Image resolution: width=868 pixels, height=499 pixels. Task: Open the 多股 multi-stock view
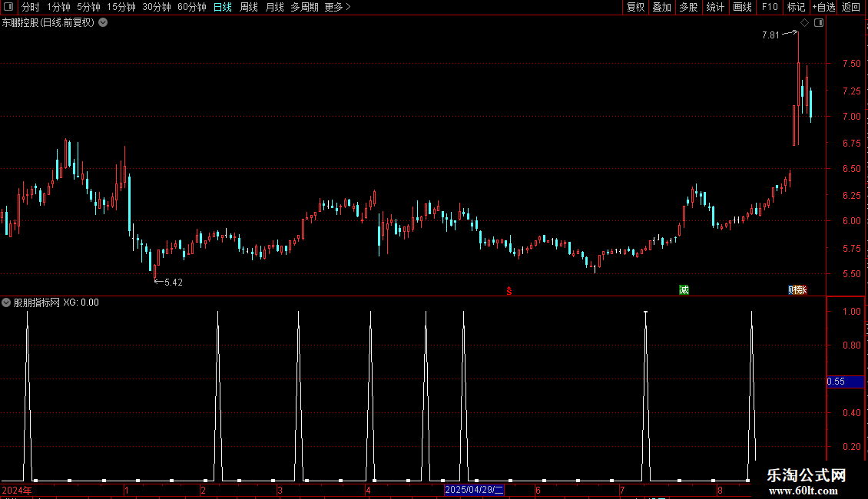tap(689, 7)
